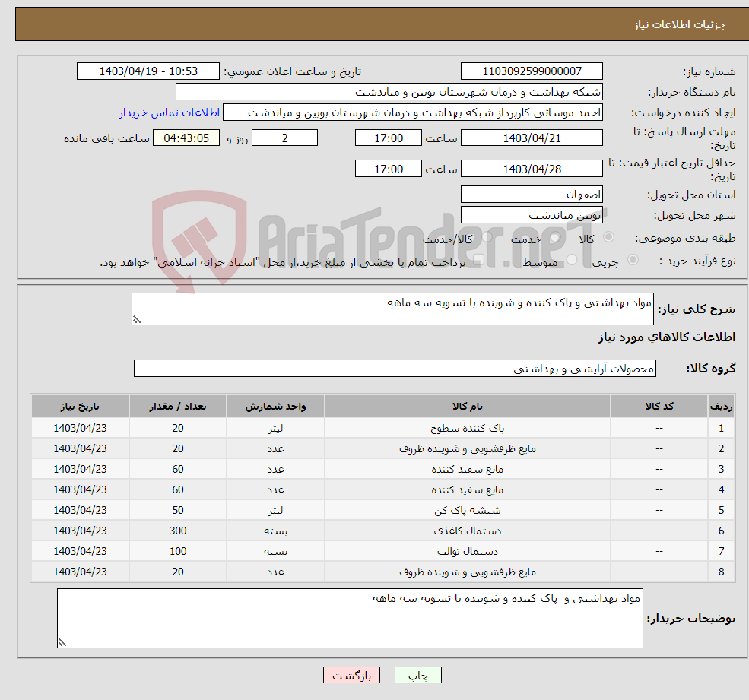Select row 3 item مایع سفید کننده
Viewport: 749px width, 700px height.
468,470
